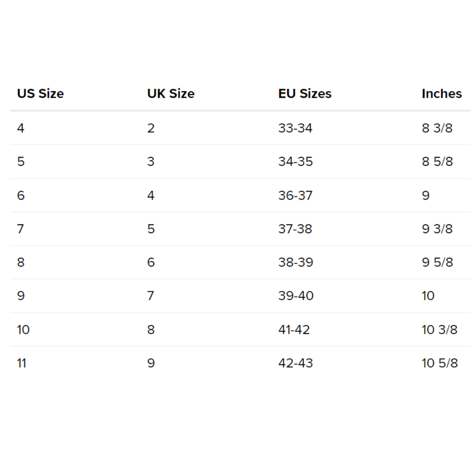Select US size 7 cell
Screen dimensions: 476x476
21,229
